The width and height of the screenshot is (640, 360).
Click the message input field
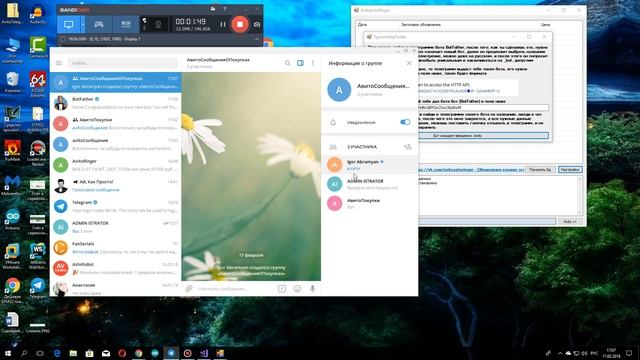click(235, 289)
